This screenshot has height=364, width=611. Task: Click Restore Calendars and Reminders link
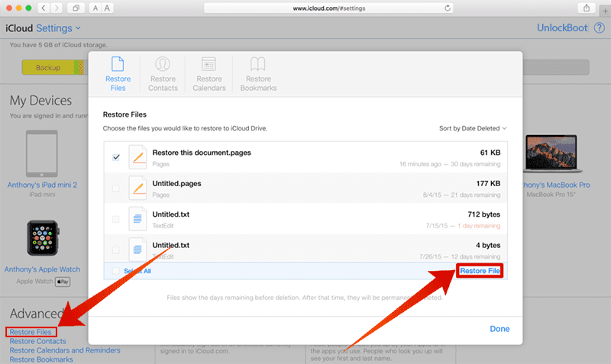[x=65, y=350]
